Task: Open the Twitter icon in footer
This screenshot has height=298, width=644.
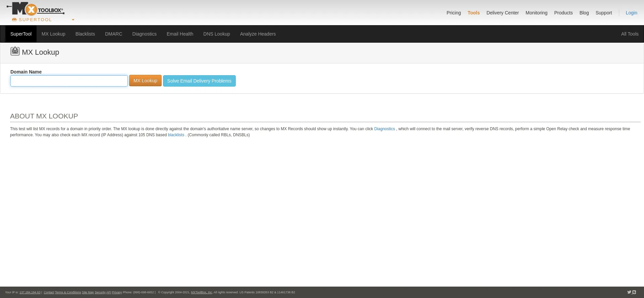Action: coord(629,292)
